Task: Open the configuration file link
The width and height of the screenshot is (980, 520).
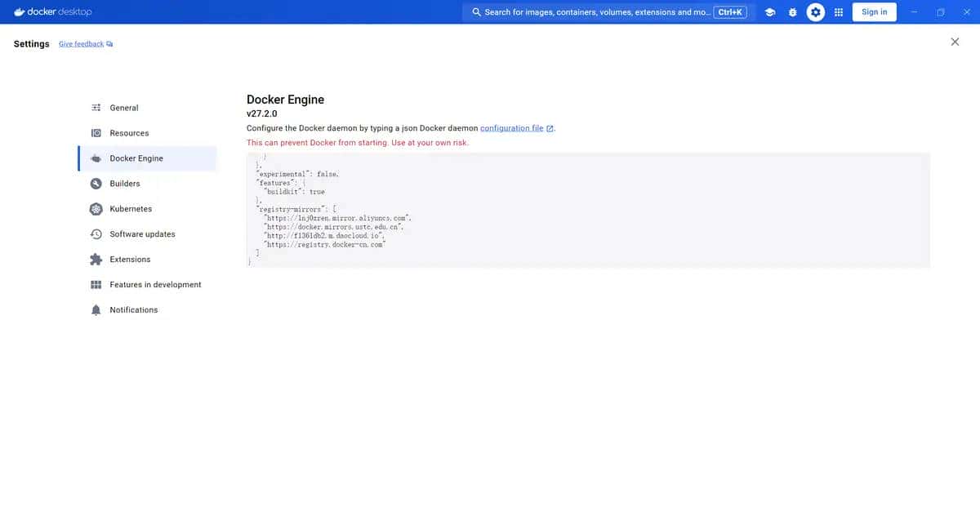Action: (x=512, y=128)
